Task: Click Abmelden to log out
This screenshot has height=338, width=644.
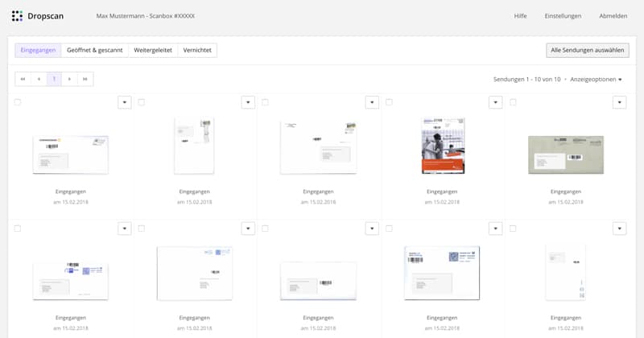Action: pyautogui.click(x=613, y=15)
